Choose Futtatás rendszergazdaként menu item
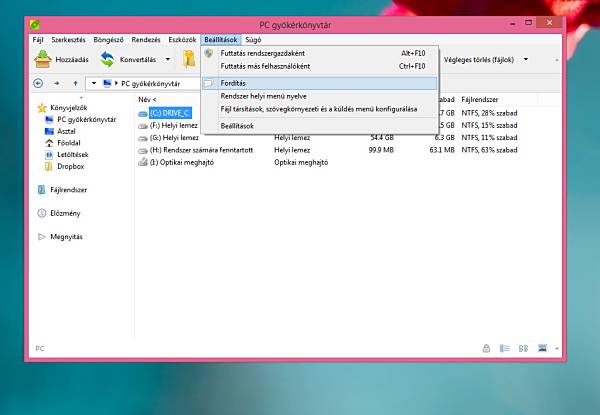The width and height of the screenshot is (600, 415). click(262, 53)
